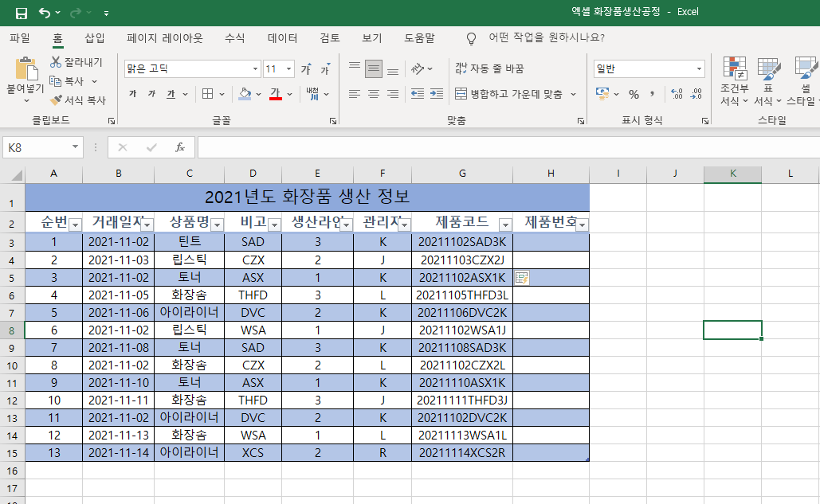Click title cell 2021년도 화장품 생산 정보
Viewport: 820px width, 504px height.
[x=307, y=197]
